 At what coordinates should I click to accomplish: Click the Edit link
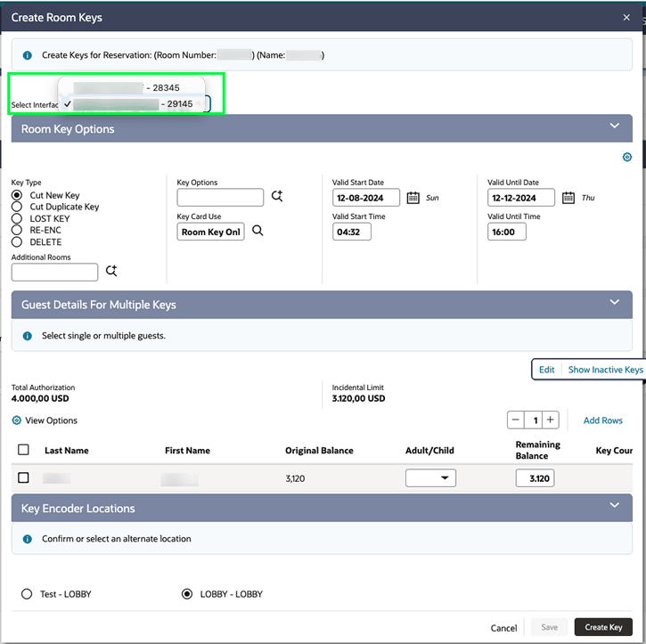pyautogui.click(x=546, y=370)
